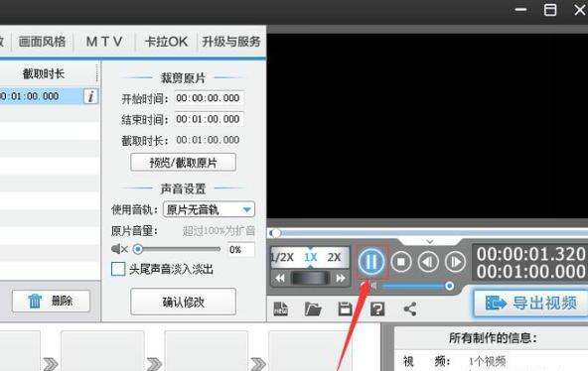Screen dimensions: 588x371
Task: Mute original audio speaker icon
Action: tap(119, 249)
